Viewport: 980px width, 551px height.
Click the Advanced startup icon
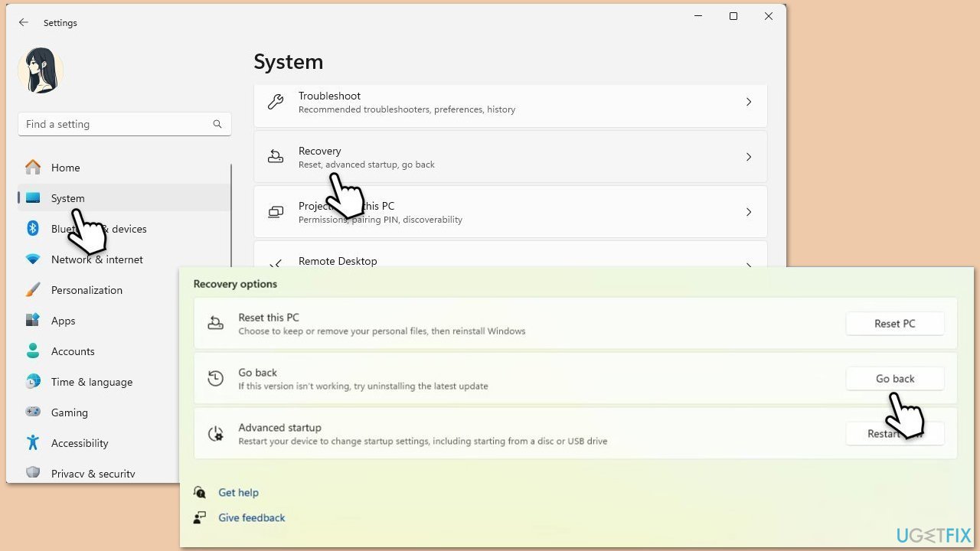coord(216,434)
